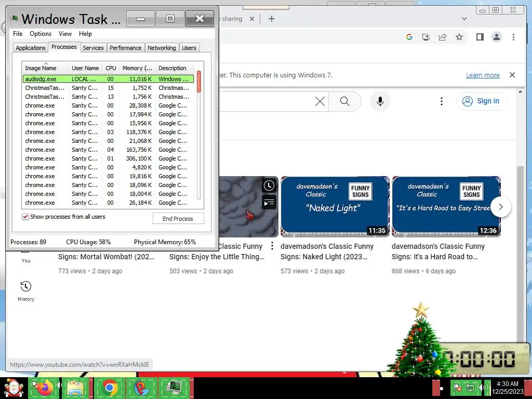
Task: Sort processes by Image Name column
Action: pos(45,68)
